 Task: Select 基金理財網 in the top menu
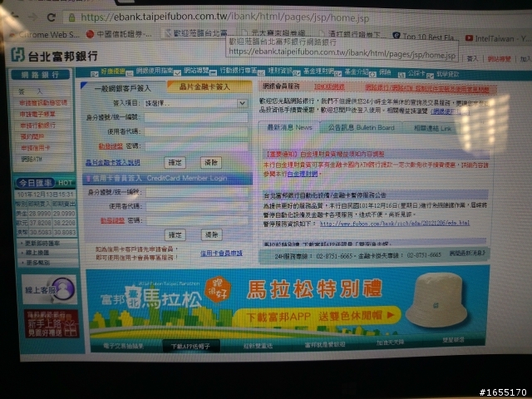[x=318, y=71]
